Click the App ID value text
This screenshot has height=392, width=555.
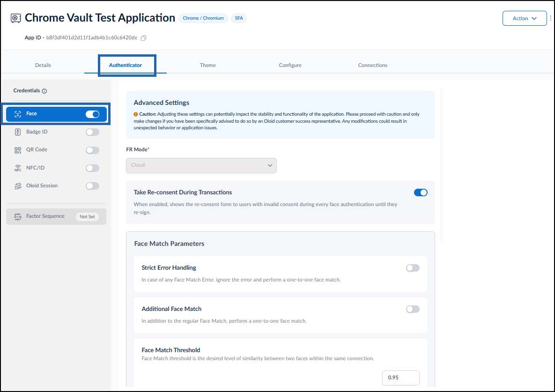(92, 37)
